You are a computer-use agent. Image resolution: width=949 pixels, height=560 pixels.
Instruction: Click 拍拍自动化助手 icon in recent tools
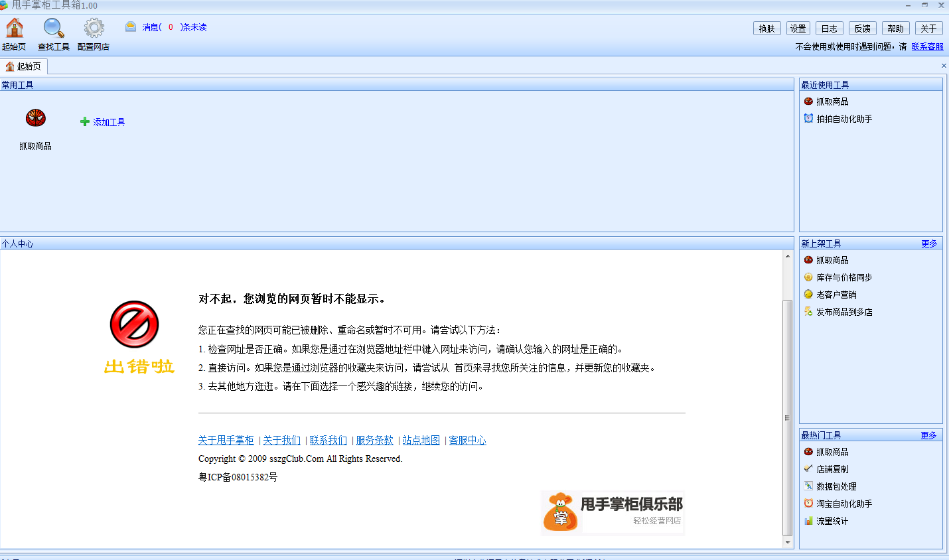pyautogui.click(x=808, y=119)
